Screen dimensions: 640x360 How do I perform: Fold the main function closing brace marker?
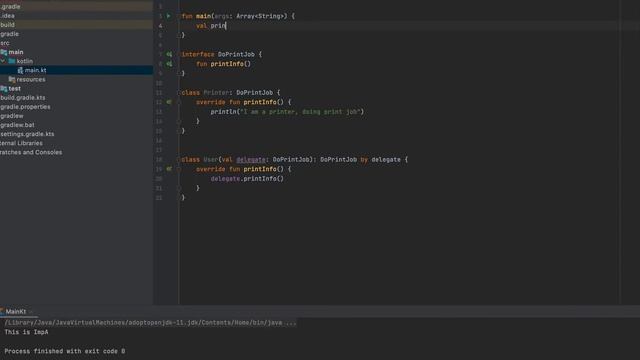click(x=179, y=35)
